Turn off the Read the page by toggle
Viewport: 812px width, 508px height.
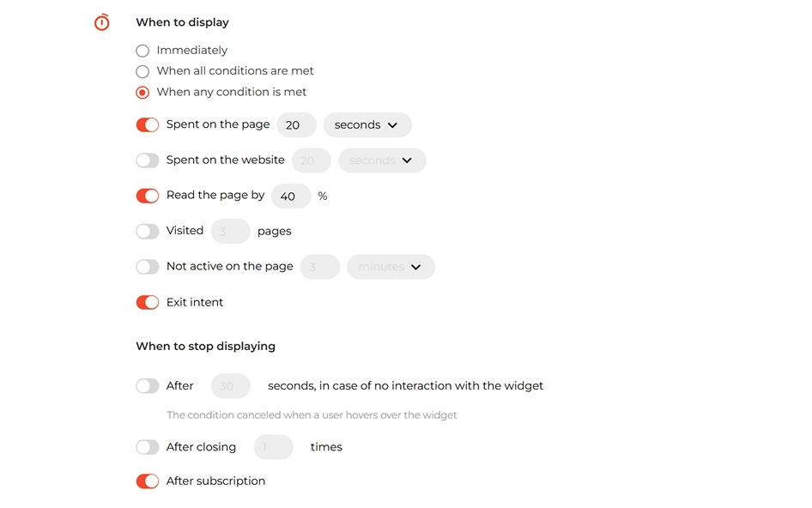pos(148,196)
